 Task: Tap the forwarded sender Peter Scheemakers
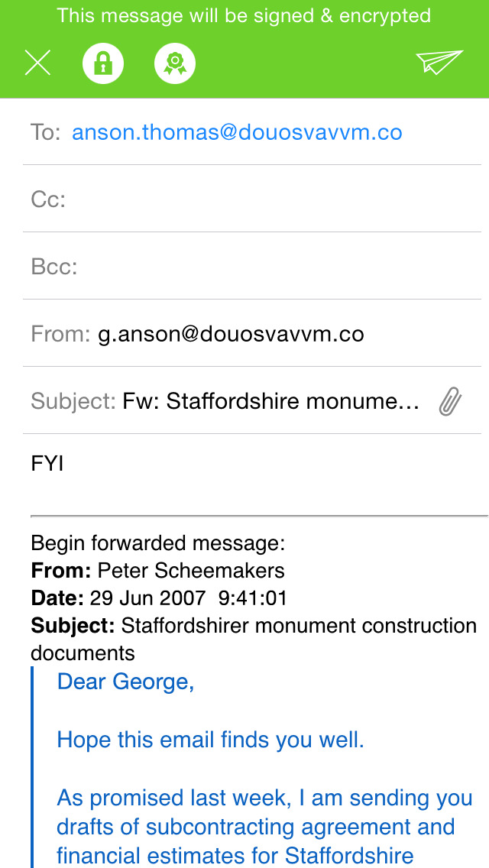[191, 570]
